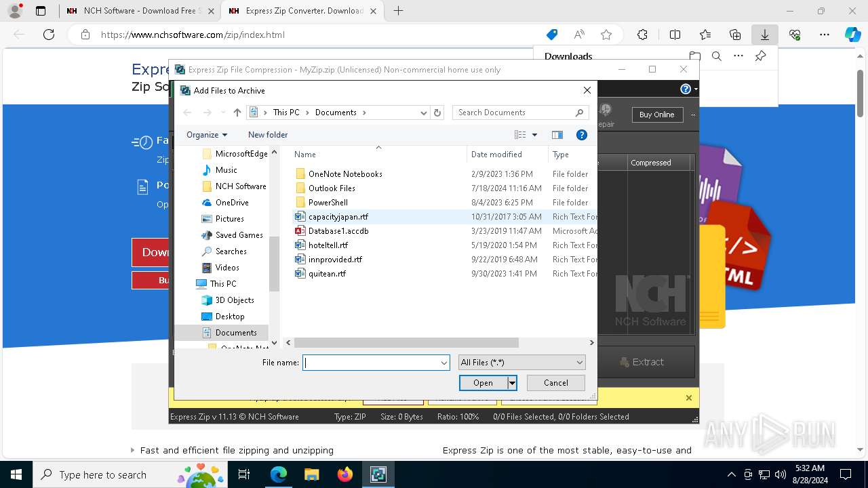
Task: Sort files by Date modified column
Action: (x=507, y=155)
